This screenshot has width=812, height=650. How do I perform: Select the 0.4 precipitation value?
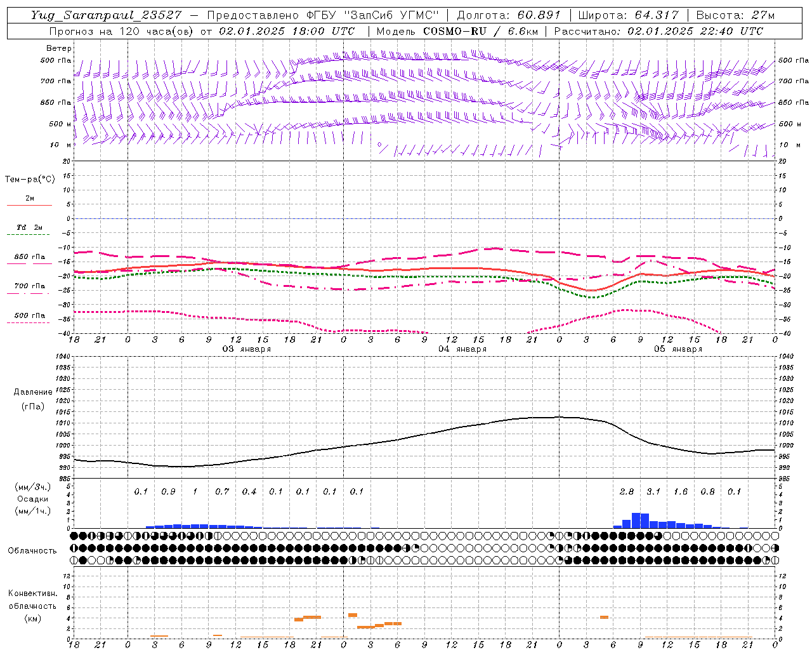249,492
